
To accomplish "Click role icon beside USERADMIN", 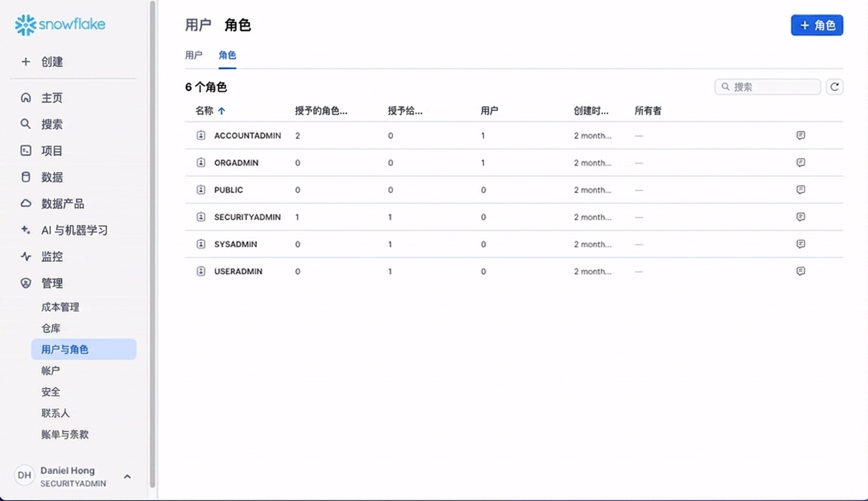I will coord(201,272).
